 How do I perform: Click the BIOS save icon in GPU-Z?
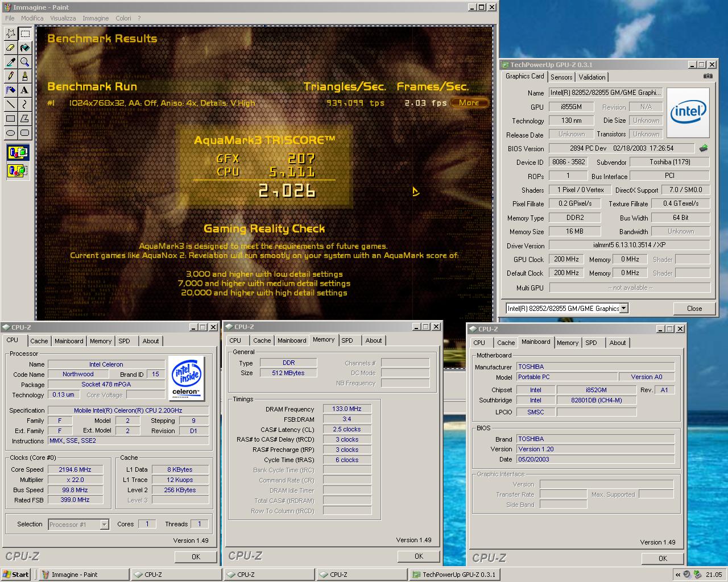(704, 148)
